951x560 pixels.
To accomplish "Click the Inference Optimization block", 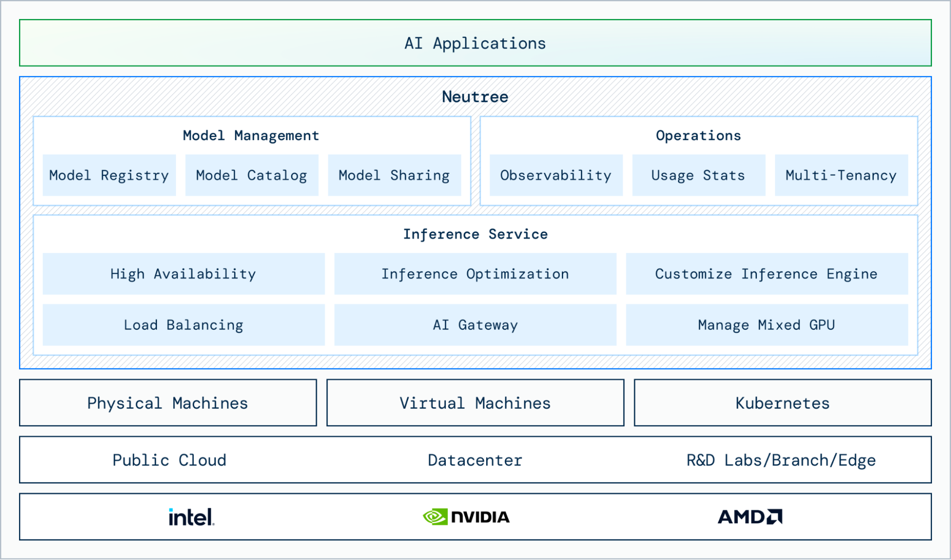I will (475, 274).
